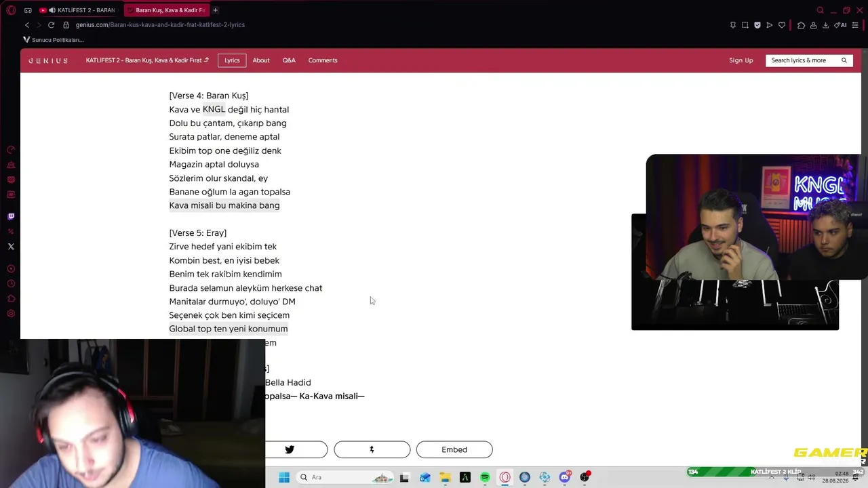Submit search with the magnifier icon
868x488 pixels.
pos(844,60)
